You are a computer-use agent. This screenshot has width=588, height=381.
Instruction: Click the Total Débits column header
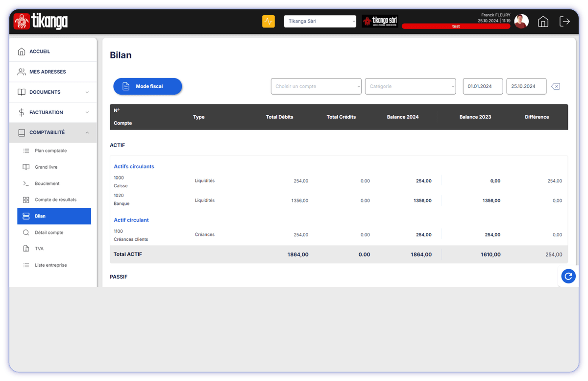(x=280, y=117)
